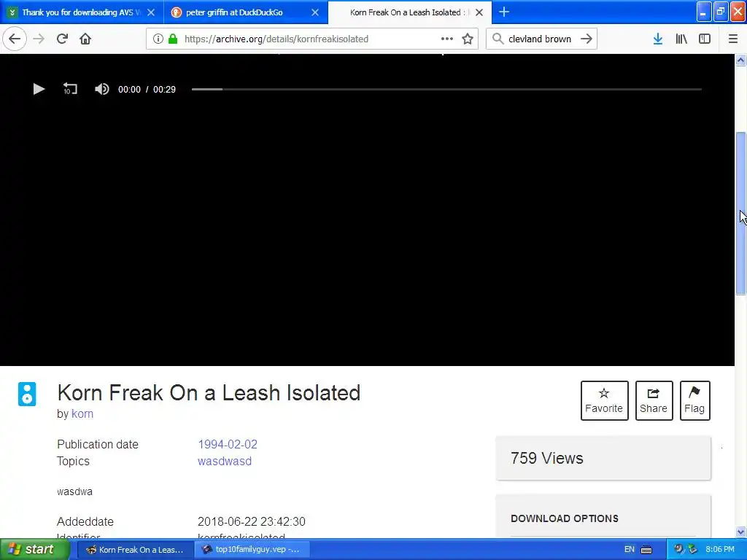Go back to previous page
Image resolution: width=747 pixels, height=560 pixels.
[15, 39]
